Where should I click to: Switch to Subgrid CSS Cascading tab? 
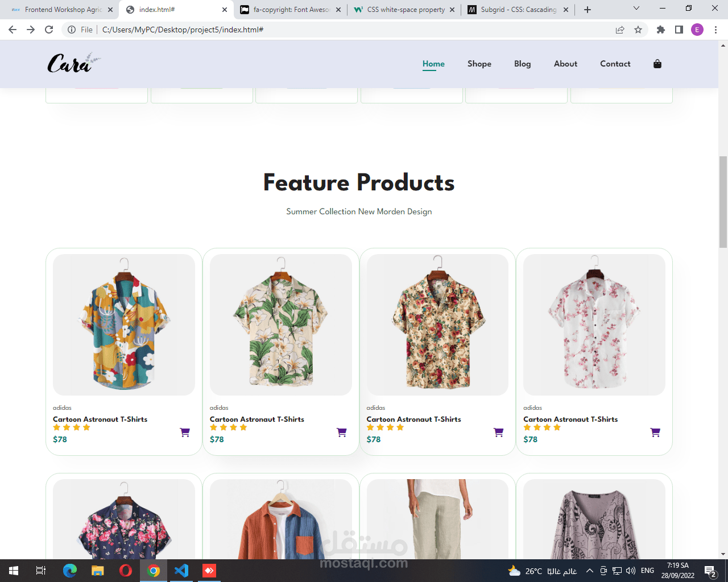pyautogui.click(x=518, y=10)
